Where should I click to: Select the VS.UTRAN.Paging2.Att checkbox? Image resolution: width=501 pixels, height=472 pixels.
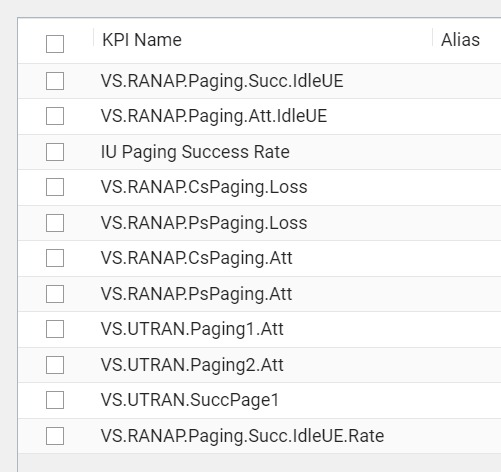55,365
